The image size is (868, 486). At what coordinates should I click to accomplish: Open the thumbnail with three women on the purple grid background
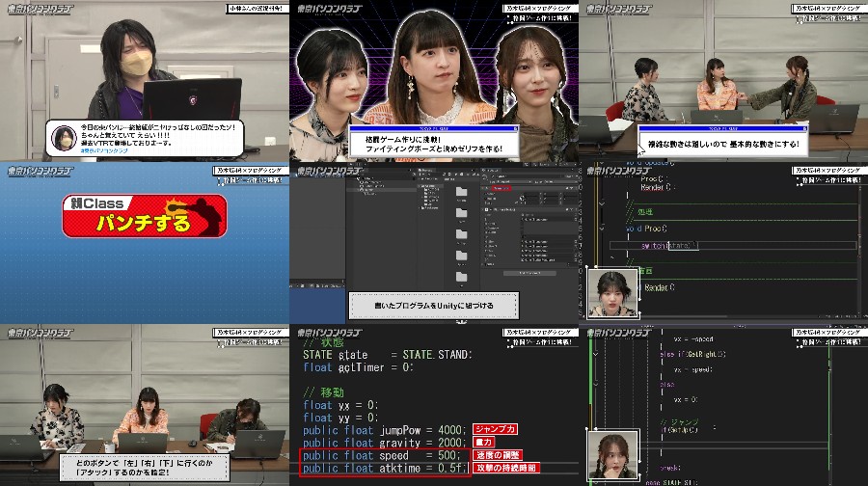click(434, 81)
